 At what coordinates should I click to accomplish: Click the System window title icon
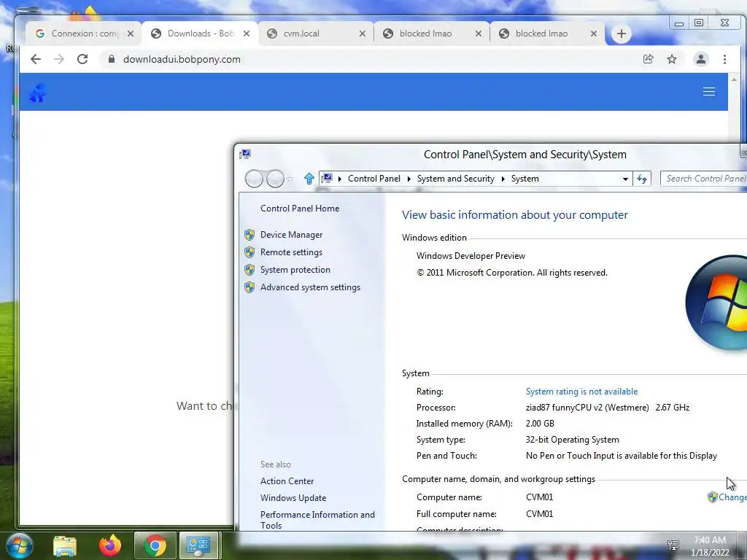245,154
